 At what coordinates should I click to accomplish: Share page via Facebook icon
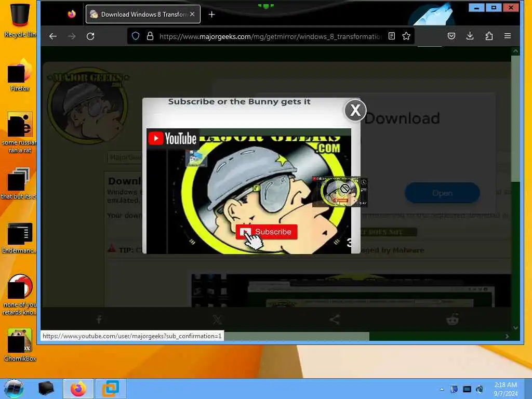99,320
